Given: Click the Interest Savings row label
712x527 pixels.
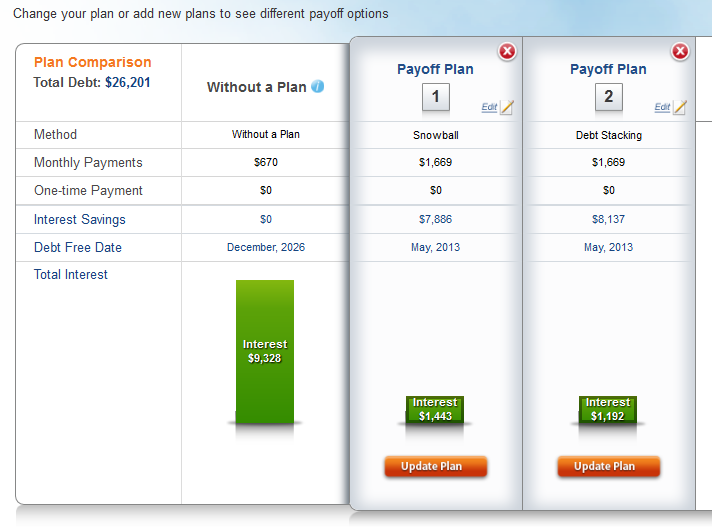Looking at the screenshot, I should click(79, 219).
